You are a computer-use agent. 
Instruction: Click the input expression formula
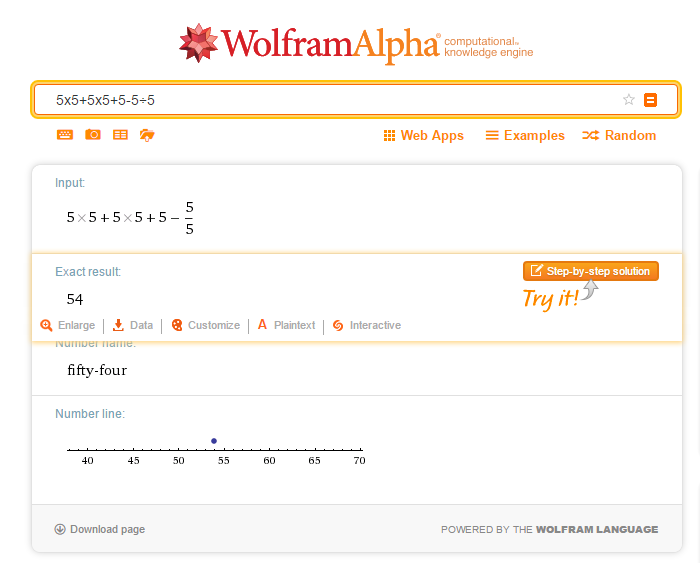click(130, 218)
